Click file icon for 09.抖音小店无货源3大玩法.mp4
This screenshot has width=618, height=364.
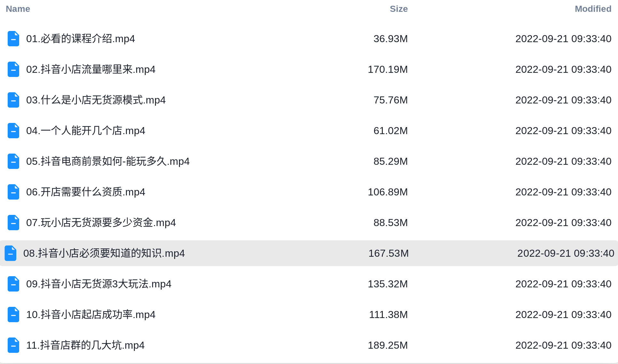click(x=13, y=284)
